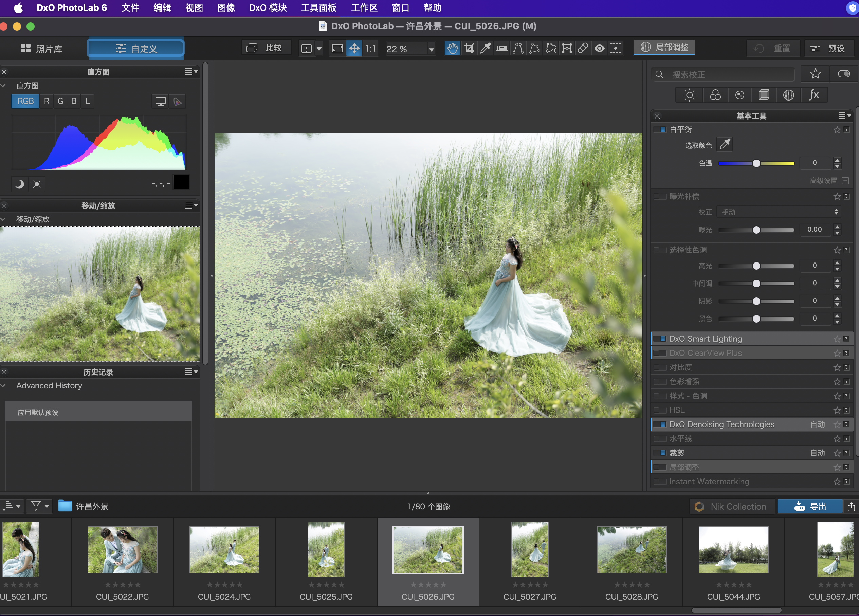Toggle DxO Smart Lighting on/off

pos(660,339)
